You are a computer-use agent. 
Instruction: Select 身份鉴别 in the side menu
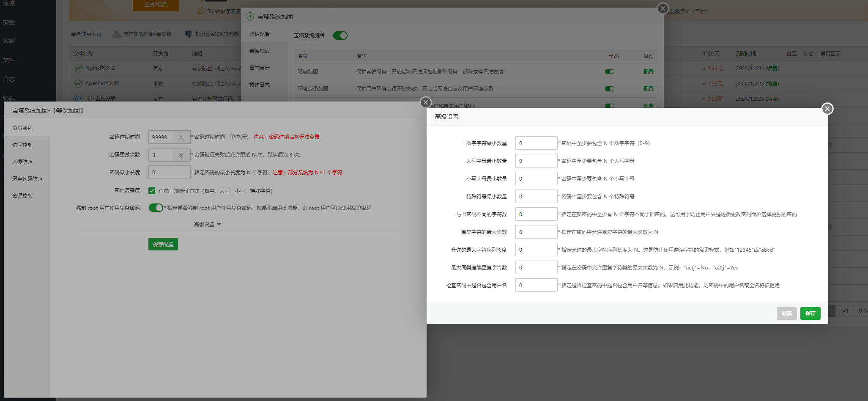pos(27,128)
